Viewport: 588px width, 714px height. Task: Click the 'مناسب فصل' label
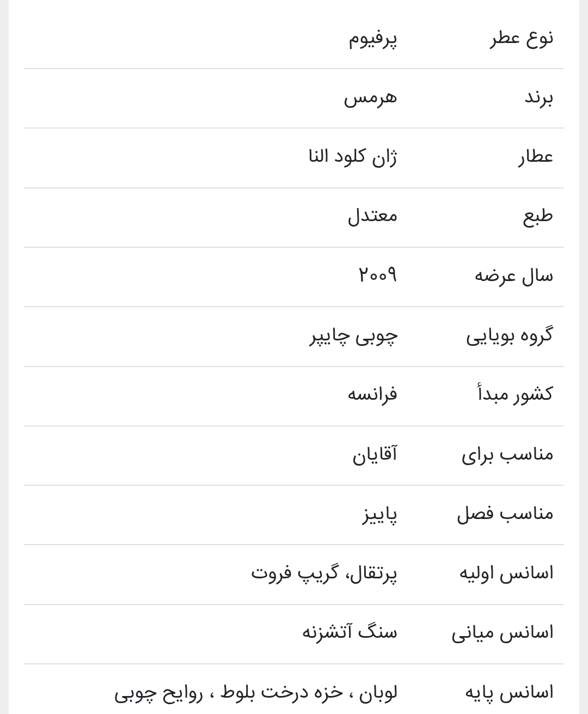point(505,514)
